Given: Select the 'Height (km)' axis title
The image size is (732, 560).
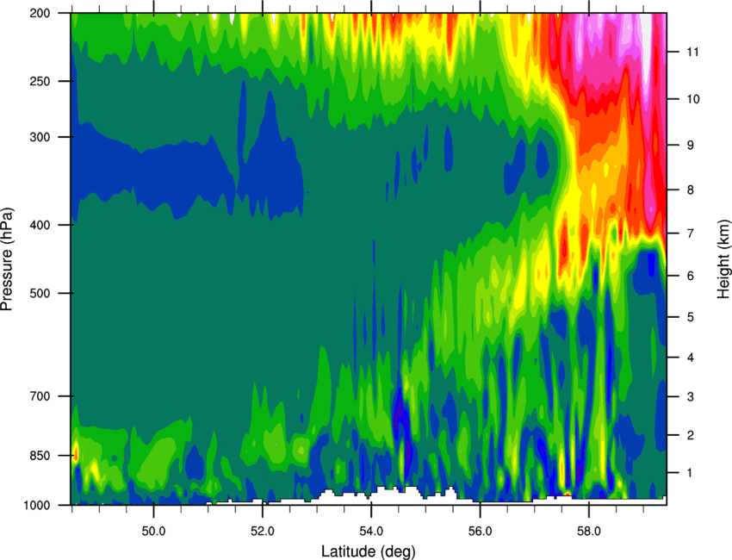Looking at the screenshot, I should coord(723,258).
